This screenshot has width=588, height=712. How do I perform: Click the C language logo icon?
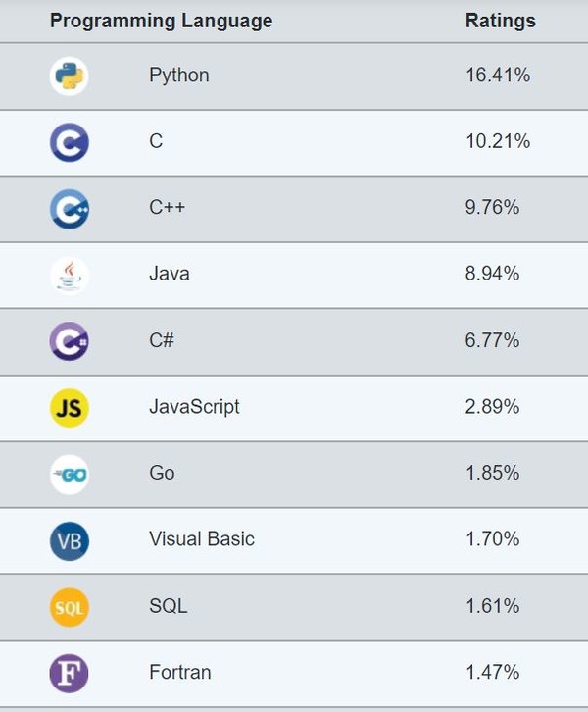[x=70, y=142]
